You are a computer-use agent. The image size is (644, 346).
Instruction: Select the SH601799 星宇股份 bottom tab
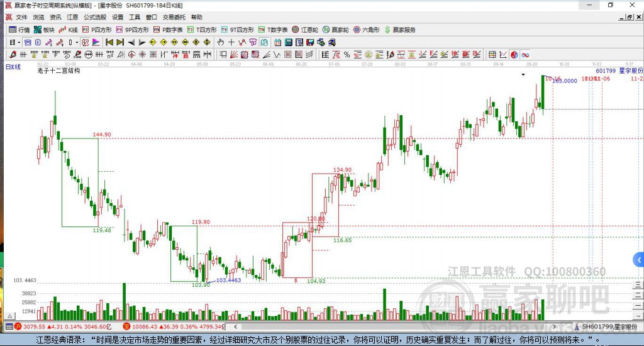[x=606, y=326]
